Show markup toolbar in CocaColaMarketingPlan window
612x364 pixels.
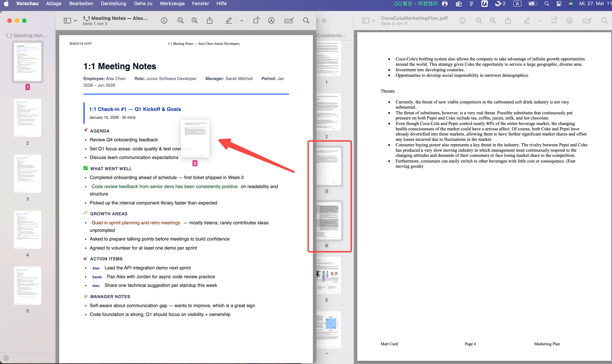coord(569,21)
